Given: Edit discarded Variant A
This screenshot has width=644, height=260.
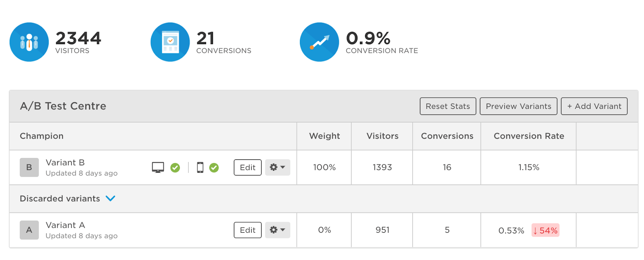Looking at the screenshot, I should click(248, 230).
